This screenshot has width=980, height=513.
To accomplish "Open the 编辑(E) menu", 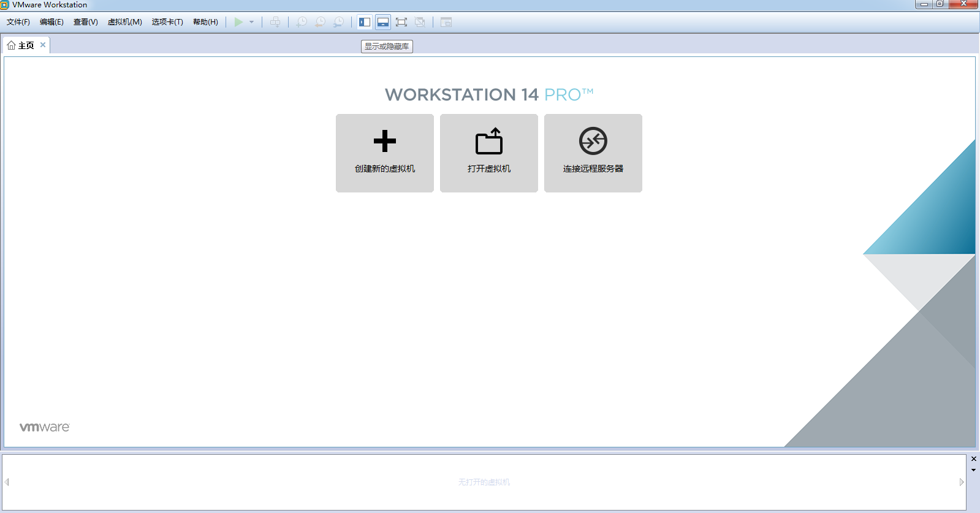I will coord(51,22).
